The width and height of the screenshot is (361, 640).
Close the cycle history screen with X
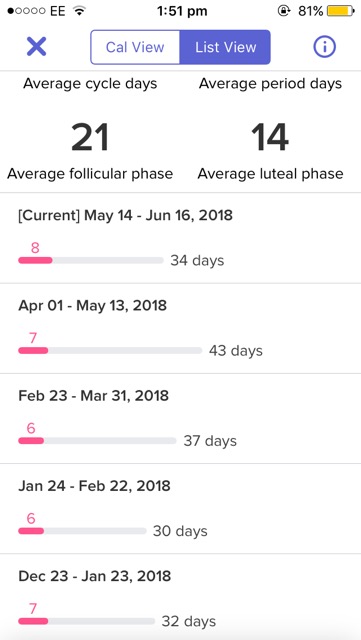tap(36, 47)
